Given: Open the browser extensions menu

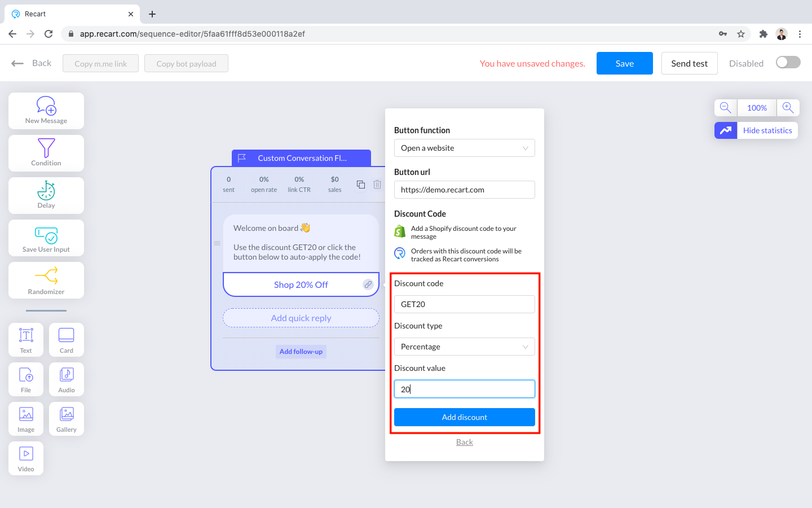Looking at the screenshot, I should pyautogui.click(x=764, y=34).
